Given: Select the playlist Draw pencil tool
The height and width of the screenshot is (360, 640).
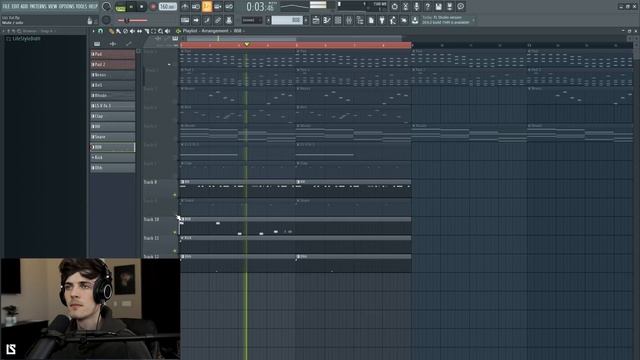Looking at the screenshot, I should [x=111, y=31].
